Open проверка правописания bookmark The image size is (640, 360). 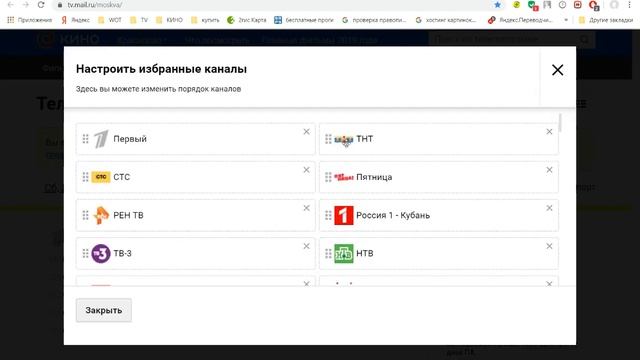coord(374,20)
